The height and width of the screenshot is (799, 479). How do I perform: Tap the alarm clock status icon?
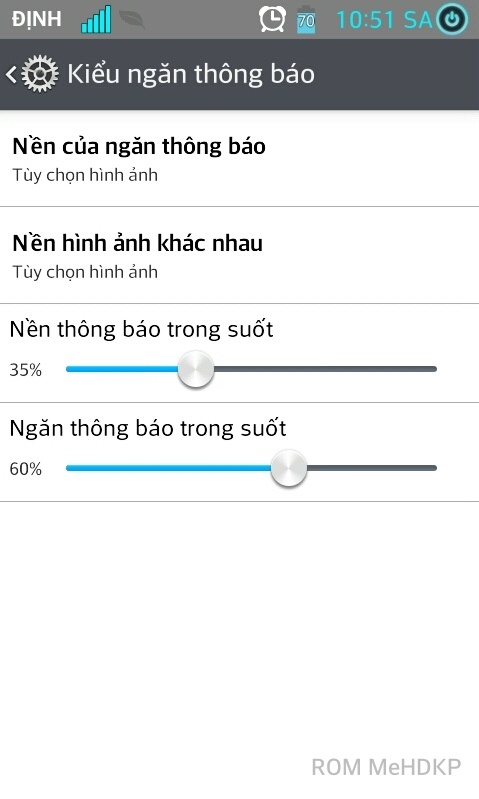(x=272, y=19)
